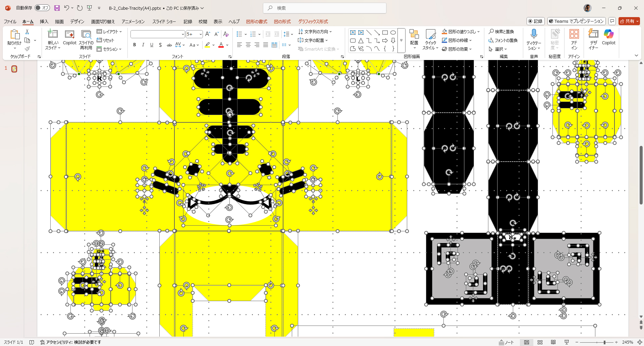This screenshot has height=346, width=644.
Task: Fit slide to current window icon
Action: 640,342
